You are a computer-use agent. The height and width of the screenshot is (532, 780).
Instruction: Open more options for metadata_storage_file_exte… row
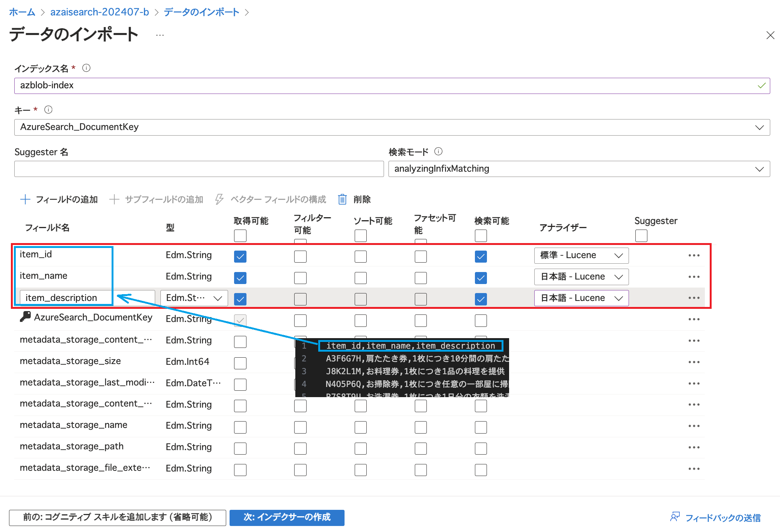[694, 469]
